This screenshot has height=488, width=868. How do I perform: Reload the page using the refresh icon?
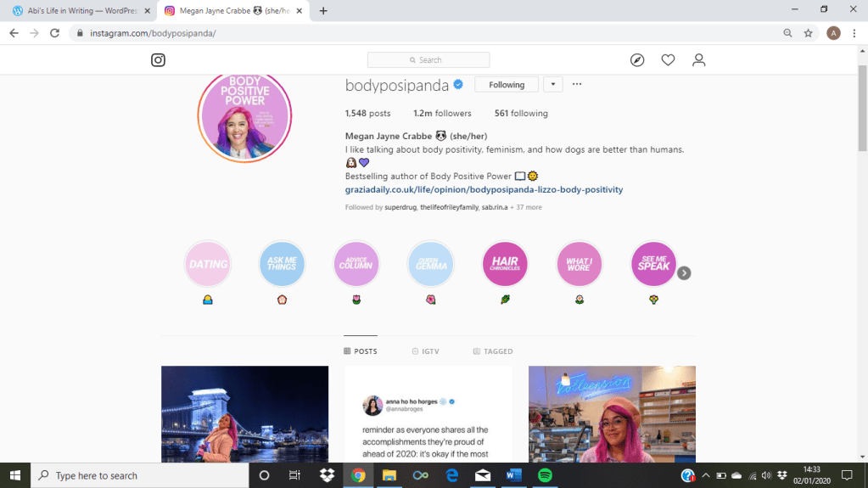point(55,33)
